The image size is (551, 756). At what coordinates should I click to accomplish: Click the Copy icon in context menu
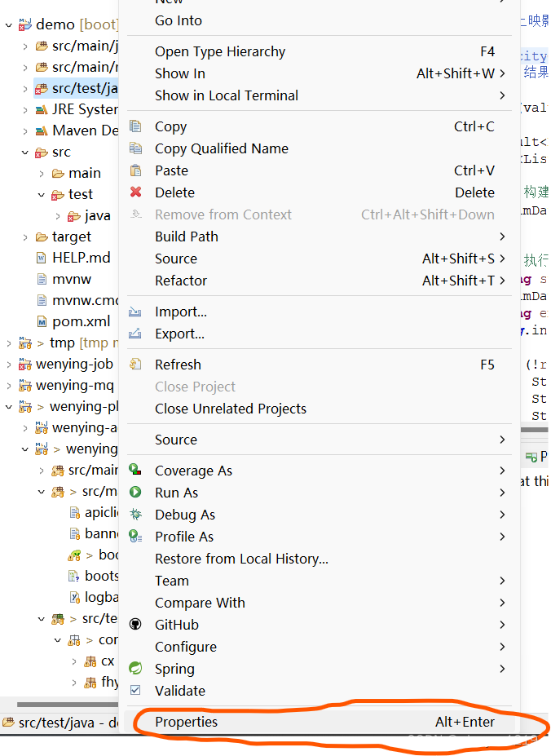click(x=135, y=126)
